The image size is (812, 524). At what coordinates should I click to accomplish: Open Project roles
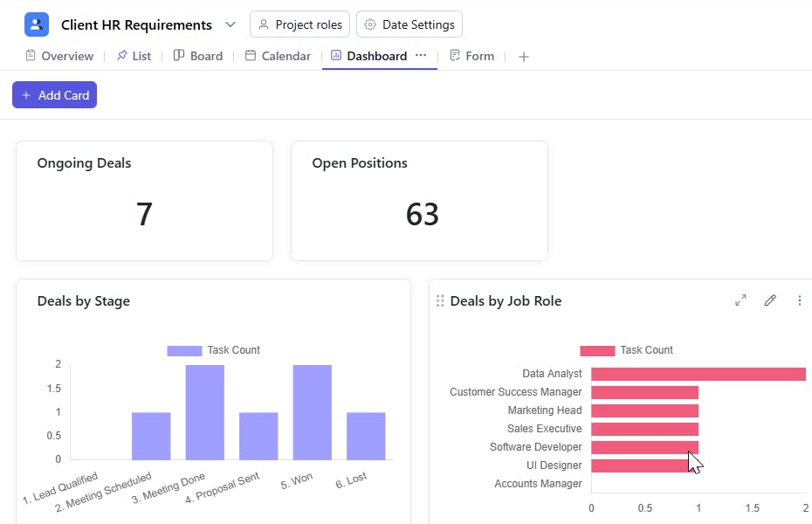[299, 24]
